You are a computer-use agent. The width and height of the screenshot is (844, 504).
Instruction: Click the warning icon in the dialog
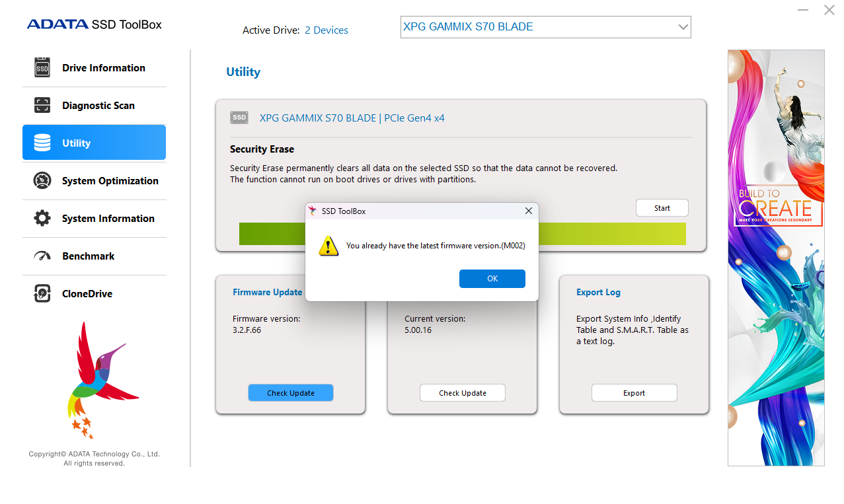click(328, 246)
